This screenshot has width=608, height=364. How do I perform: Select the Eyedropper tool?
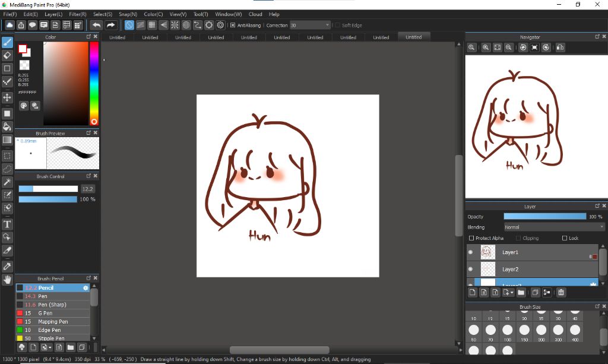pos(7,266)
